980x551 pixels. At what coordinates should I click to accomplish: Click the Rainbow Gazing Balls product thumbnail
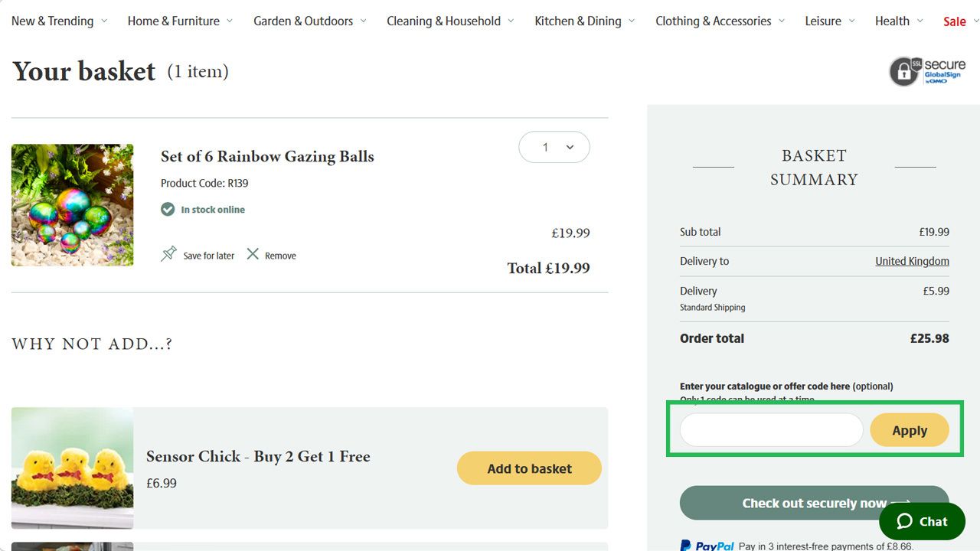[72, 204]
